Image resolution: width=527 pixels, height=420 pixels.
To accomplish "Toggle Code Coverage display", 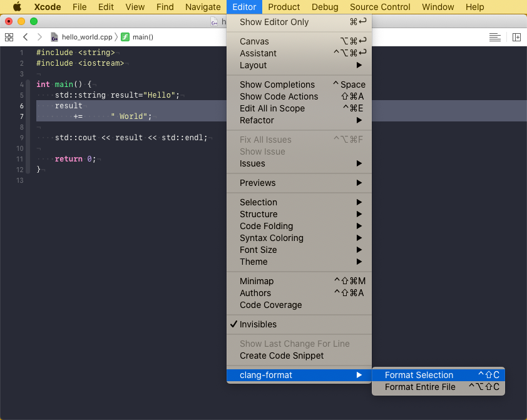I will 299,305.
